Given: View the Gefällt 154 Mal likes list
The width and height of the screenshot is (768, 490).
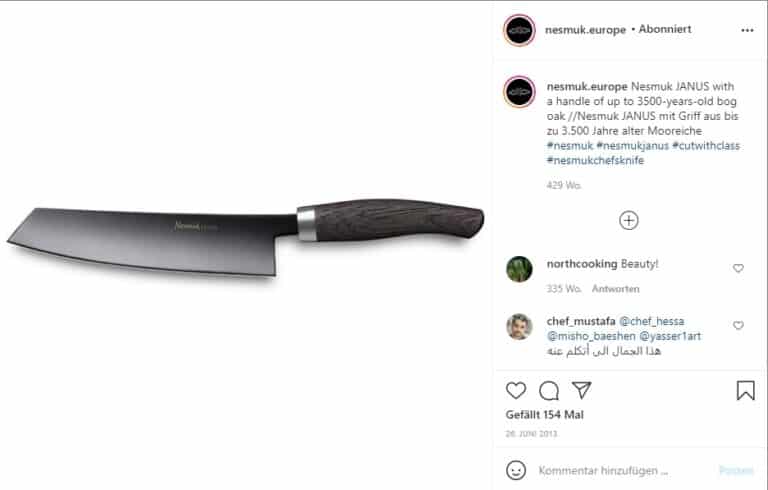Looking at the screenshot, I should pos(545,415).
